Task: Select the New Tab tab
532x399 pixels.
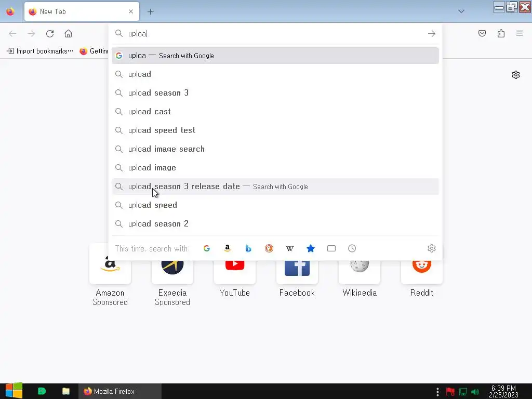Action: click(82, 11)
